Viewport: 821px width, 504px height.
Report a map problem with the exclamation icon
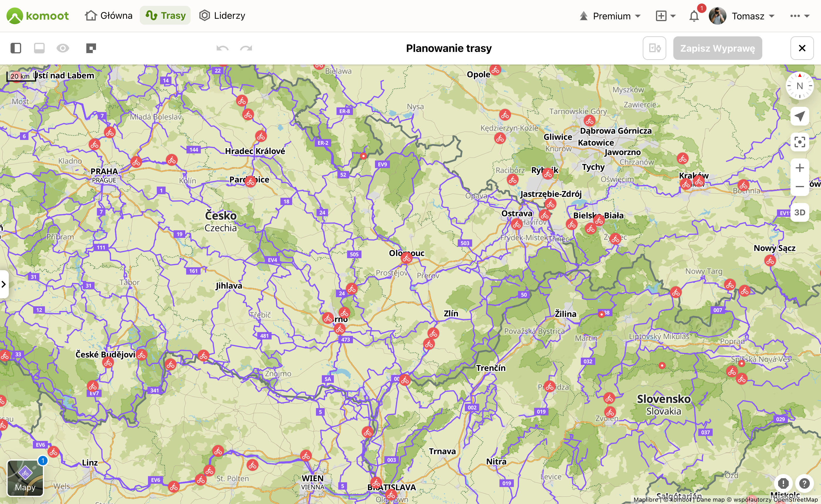(783, 483)
